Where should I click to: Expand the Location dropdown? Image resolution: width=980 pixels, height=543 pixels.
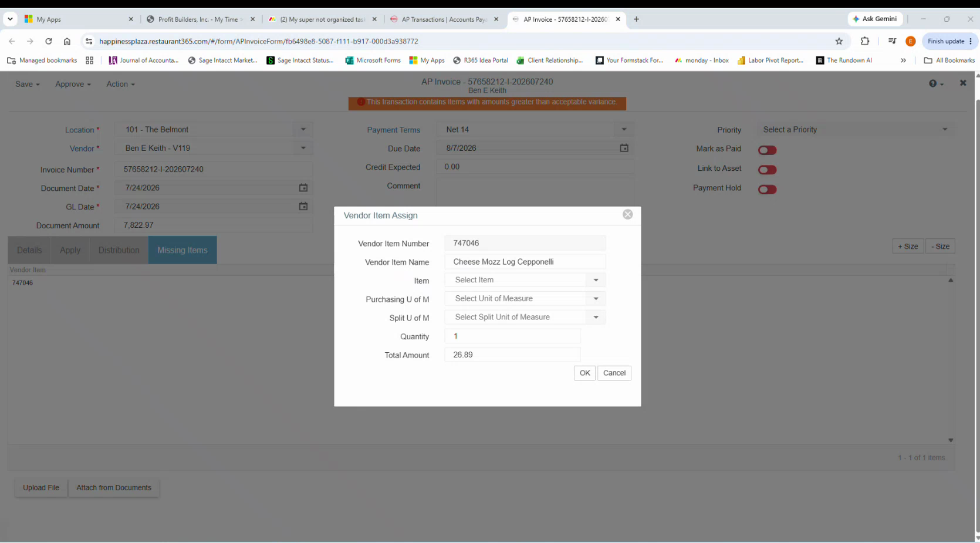coord(303,129)
